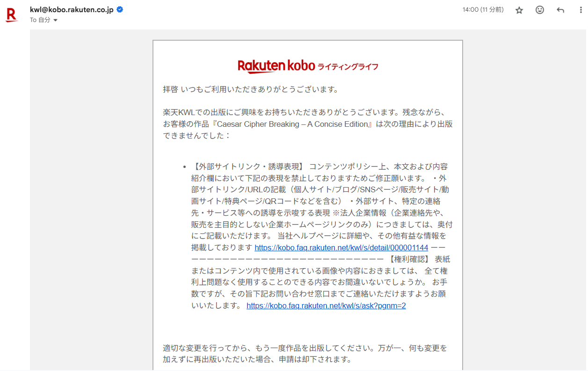Star this email message
This screenshot has height=371, width=588.
pyautogui.click(x=519, y=10)
